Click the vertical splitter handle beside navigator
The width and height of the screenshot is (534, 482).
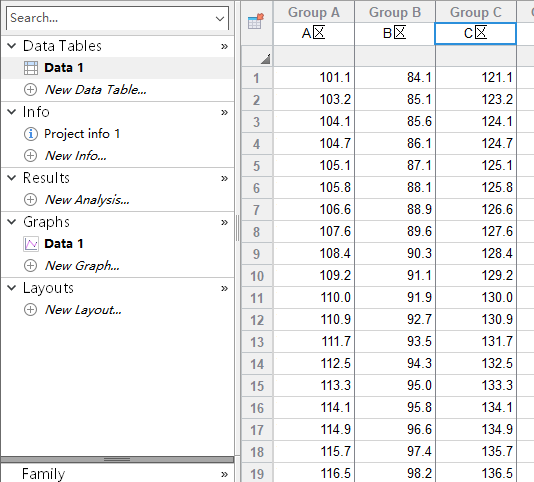[x=237, y=228]
